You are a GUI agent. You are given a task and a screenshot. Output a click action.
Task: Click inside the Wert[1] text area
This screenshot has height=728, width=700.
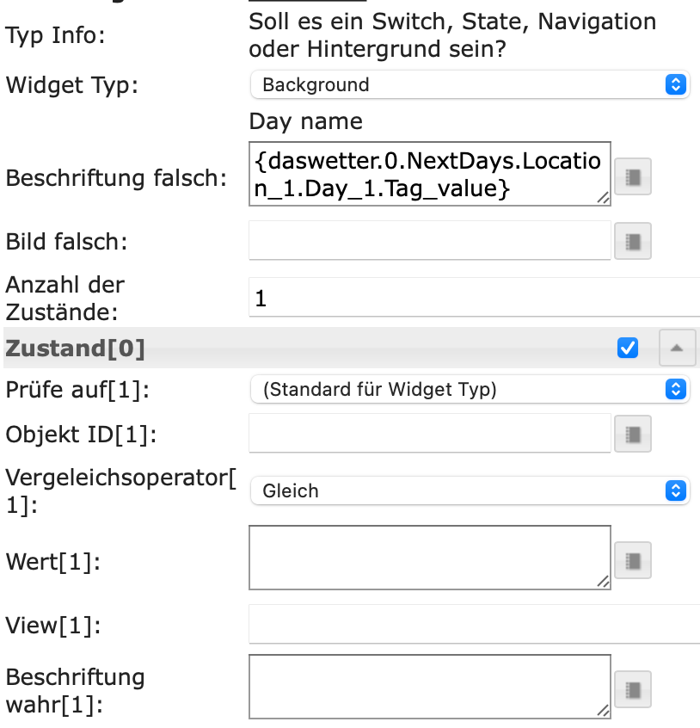click(x=429, y=558)
